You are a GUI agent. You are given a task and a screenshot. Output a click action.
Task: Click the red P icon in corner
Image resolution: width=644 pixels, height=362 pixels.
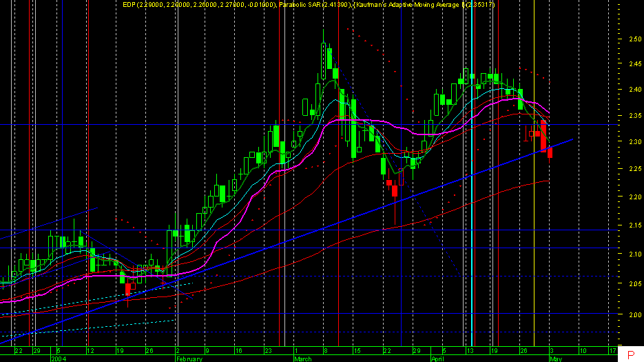point(631,355)
